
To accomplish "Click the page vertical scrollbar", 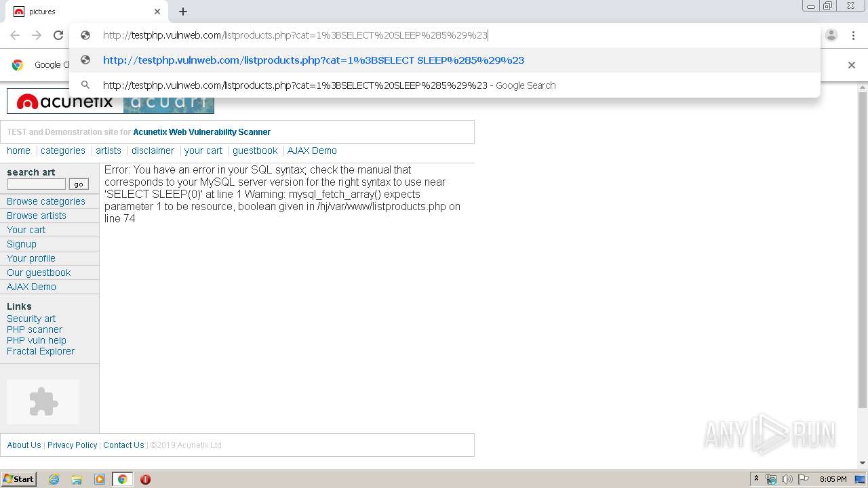I will click(x=863, y=251).
